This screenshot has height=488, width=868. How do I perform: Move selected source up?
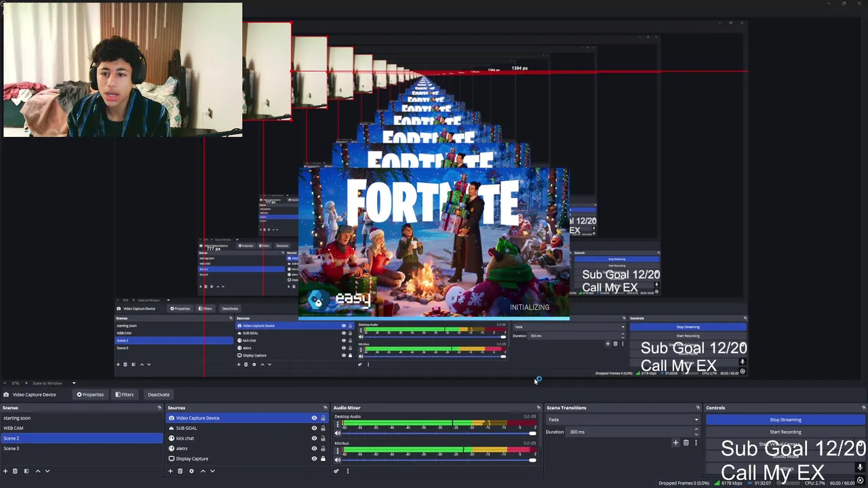click(203, 471)
